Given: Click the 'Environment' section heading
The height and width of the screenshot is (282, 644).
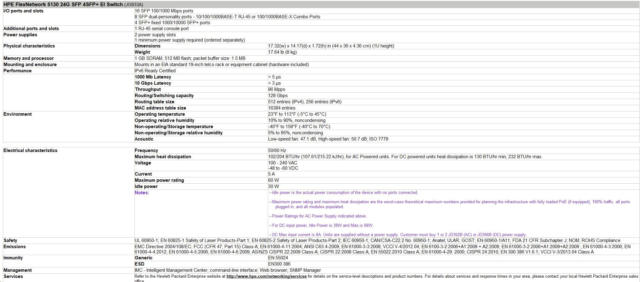Looking at the screenshot, I should [17, 114].
